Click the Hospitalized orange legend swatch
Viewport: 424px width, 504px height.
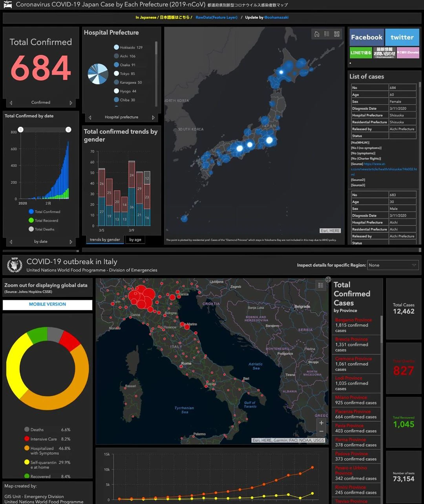(27, 448)
